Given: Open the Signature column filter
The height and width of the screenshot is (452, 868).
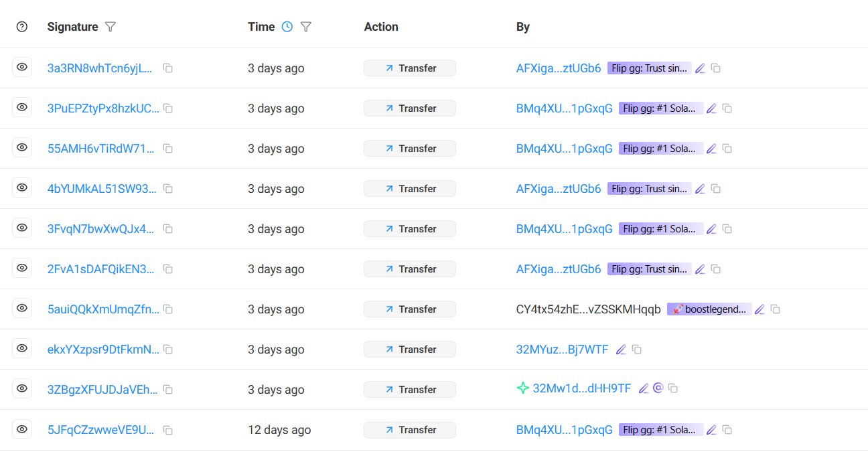Looking at the screenshot, I should pyautogui.click(x=111, y=27).
